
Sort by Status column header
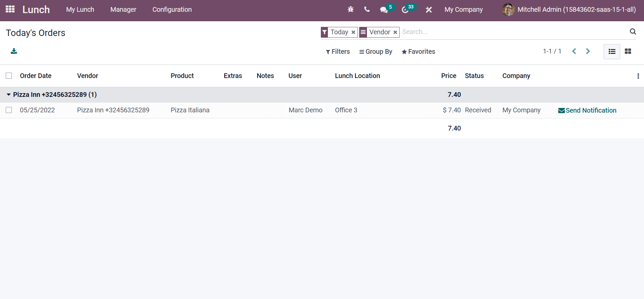(x=474, y=76)
